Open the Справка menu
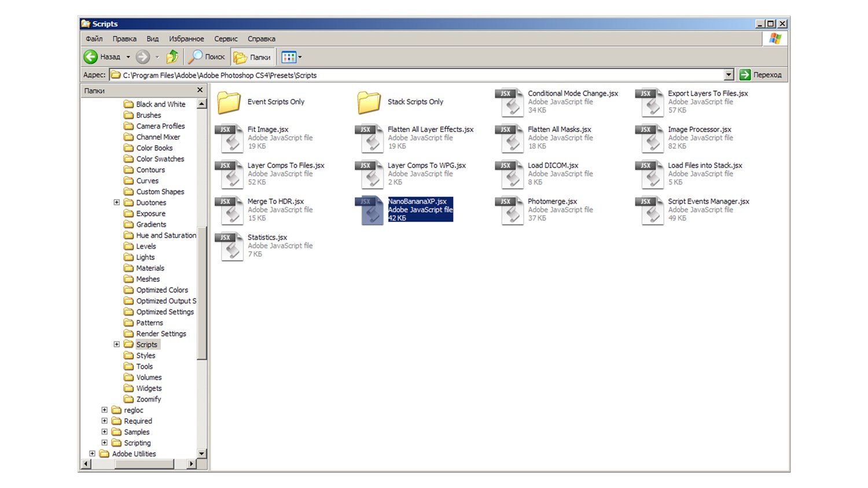This screenshot has width=868, height=488. click(x=262, y=39)
